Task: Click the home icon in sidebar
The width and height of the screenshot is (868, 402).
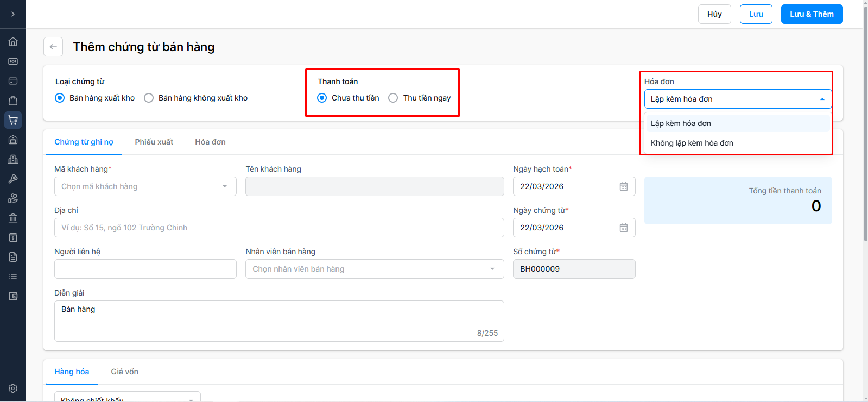Action: 13,42
